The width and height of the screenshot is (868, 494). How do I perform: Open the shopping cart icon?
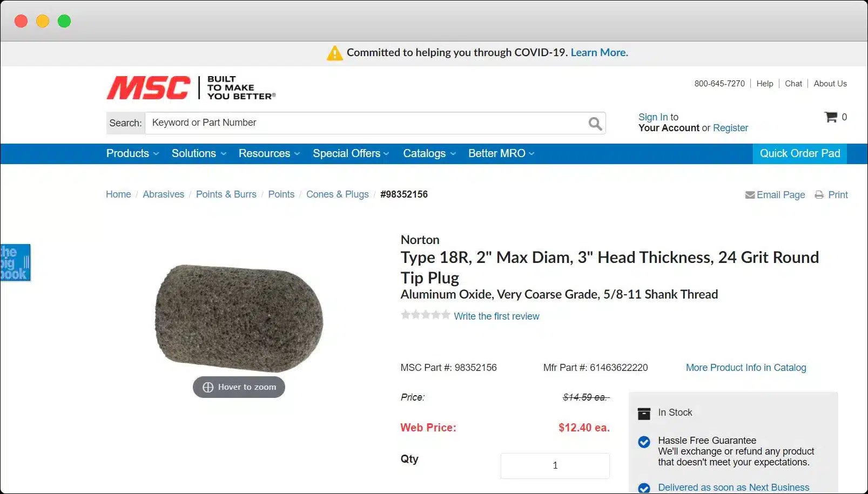pos(831,117)
